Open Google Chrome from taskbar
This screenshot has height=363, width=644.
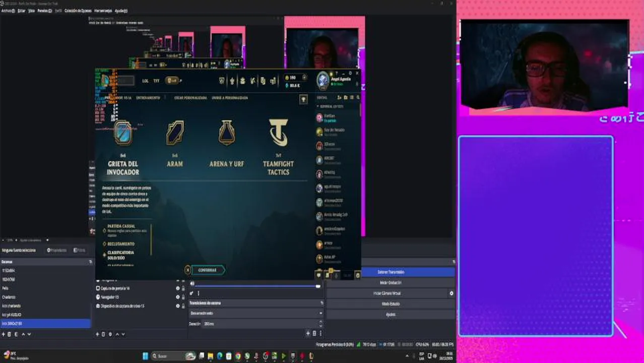pos(238,356)
